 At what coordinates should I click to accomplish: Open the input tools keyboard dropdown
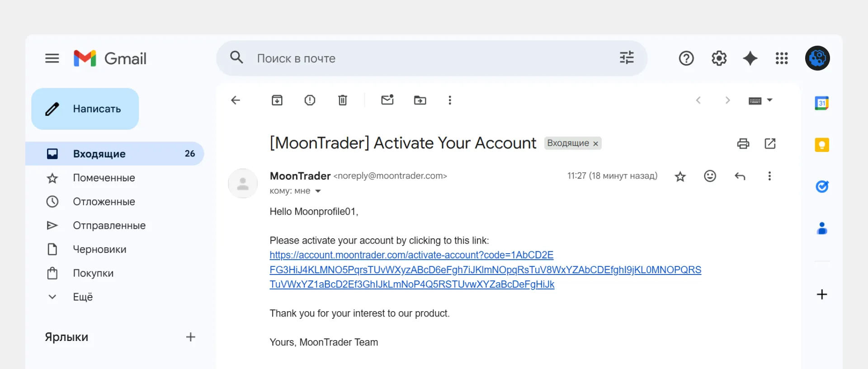[760, 101]
